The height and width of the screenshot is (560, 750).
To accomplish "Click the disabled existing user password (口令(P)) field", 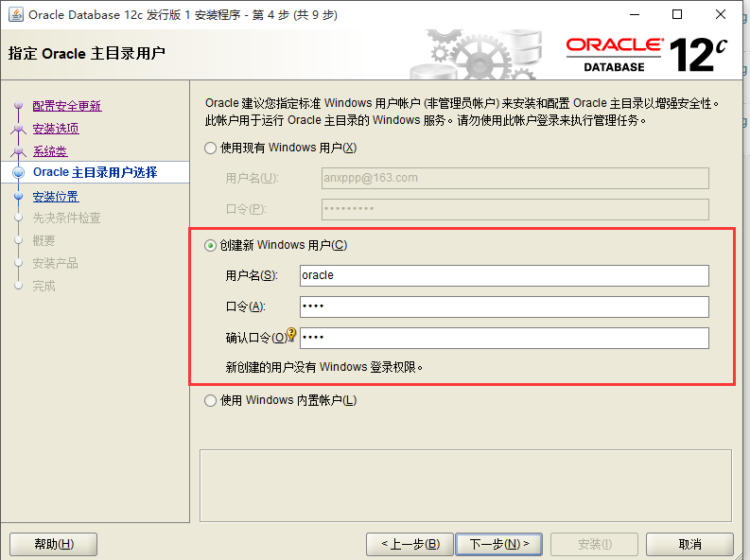I will tap(515, 209).
